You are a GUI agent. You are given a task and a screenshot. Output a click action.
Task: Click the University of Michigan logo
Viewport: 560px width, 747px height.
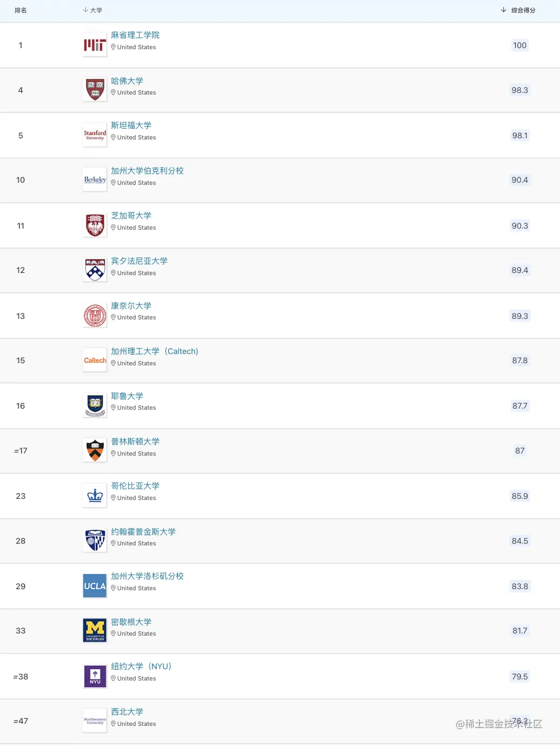coord(95,630)
